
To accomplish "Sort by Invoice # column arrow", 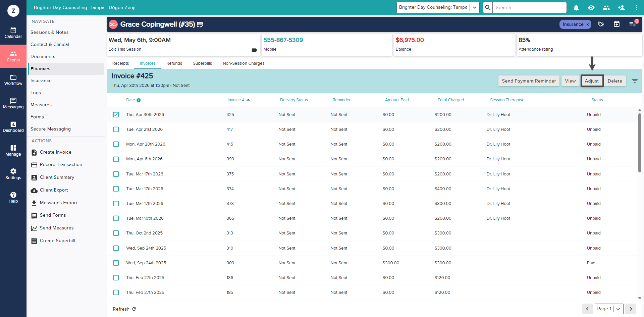I will 248,100.
